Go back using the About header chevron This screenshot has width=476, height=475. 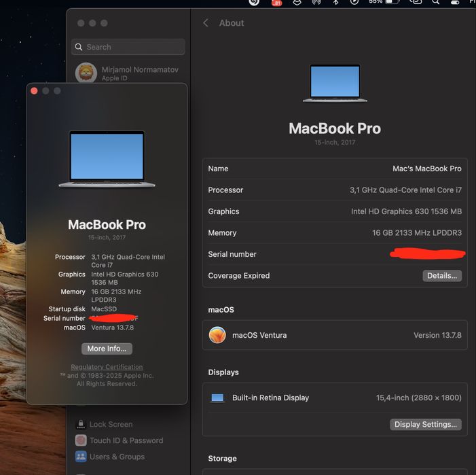click(206, 23)
